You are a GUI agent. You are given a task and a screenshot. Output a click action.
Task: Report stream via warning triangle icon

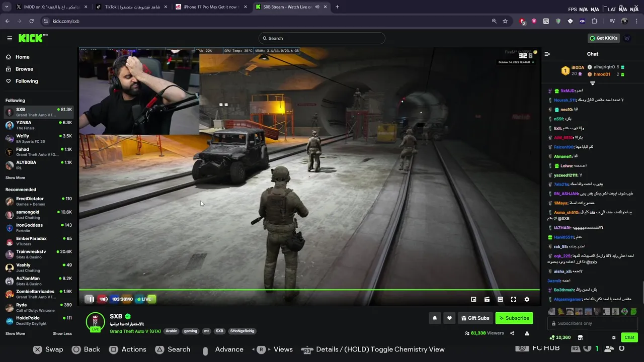(x=527, y=333)
